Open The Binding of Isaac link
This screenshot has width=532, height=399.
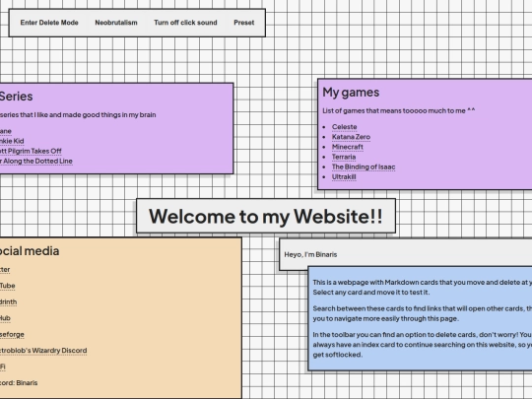pos(364,166)
